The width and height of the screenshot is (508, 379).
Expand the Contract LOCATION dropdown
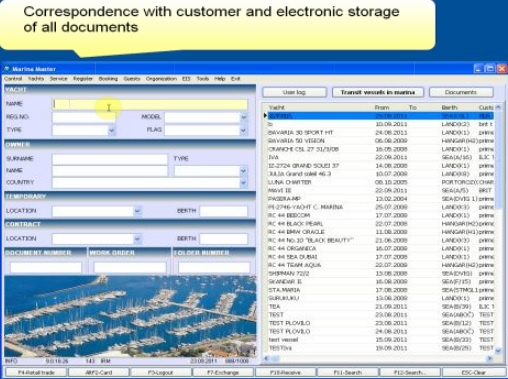tap(138, 239)
